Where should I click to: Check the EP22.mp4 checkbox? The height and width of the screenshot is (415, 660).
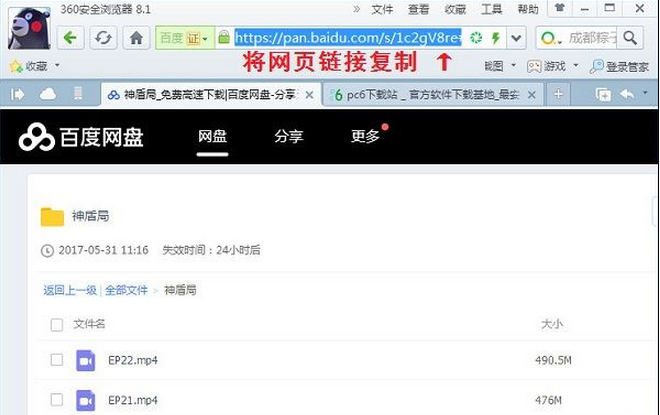[57, 360]
